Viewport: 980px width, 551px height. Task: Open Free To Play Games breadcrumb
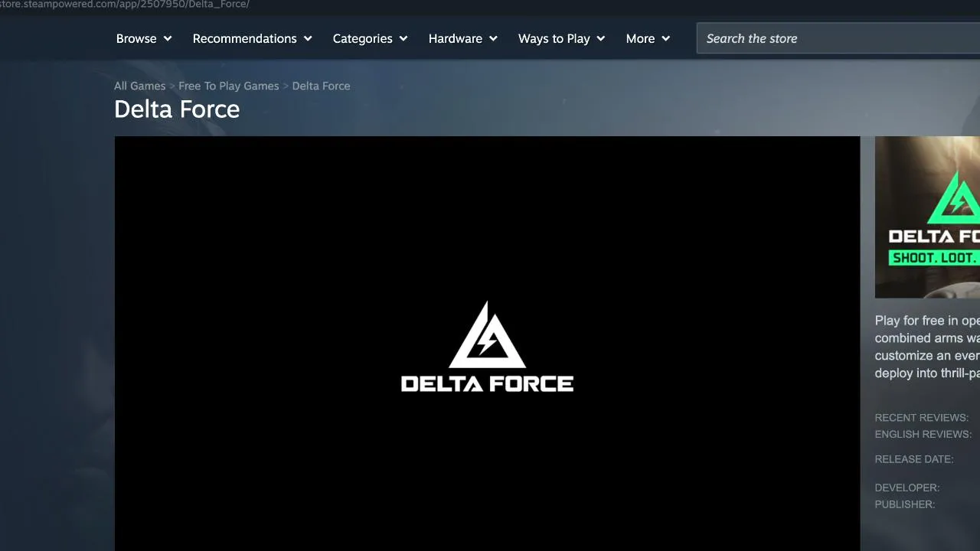(x=229, y=86)
